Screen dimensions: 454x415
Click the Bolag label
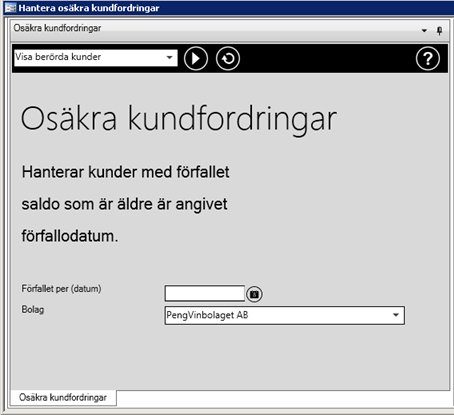coord(33,310)
